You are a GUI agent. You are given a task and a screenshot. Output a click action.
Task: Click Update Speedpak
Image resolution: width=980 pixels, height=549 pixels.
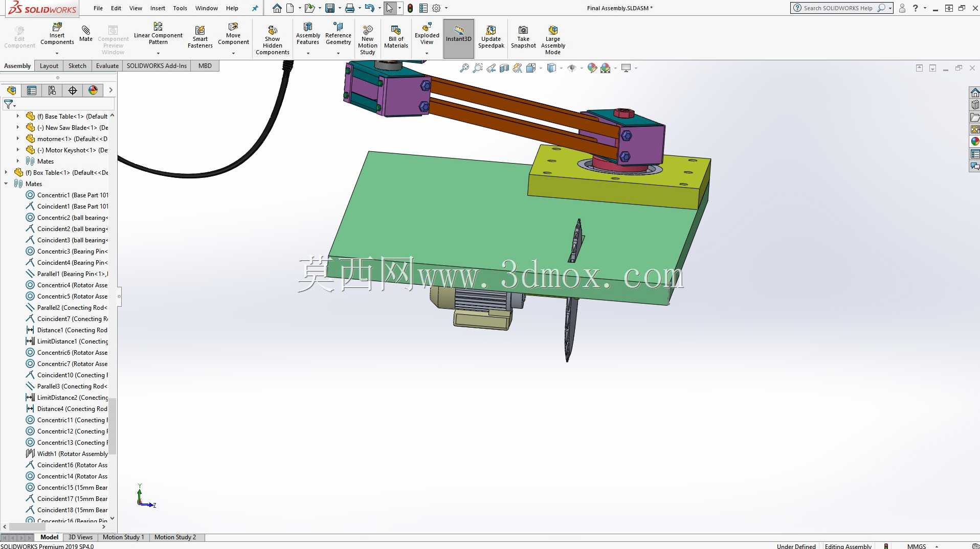coord(491,37)
